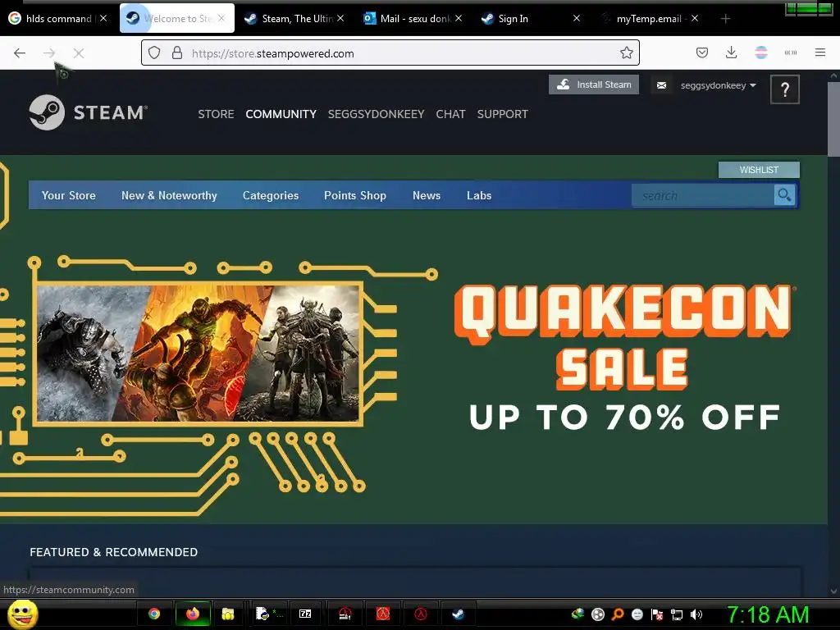Screen dimensions: 840x630
Task: Open the New & Noteworthy menu
Action: point(169,195)
